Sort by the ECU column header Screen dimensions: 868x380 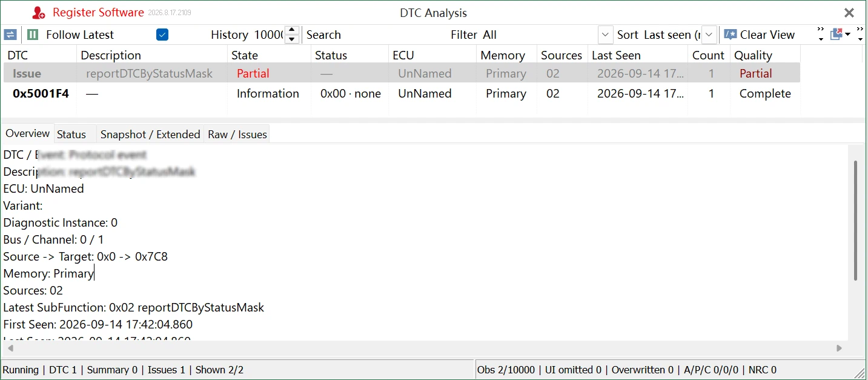pyautogui.click(x=432, y=55)
